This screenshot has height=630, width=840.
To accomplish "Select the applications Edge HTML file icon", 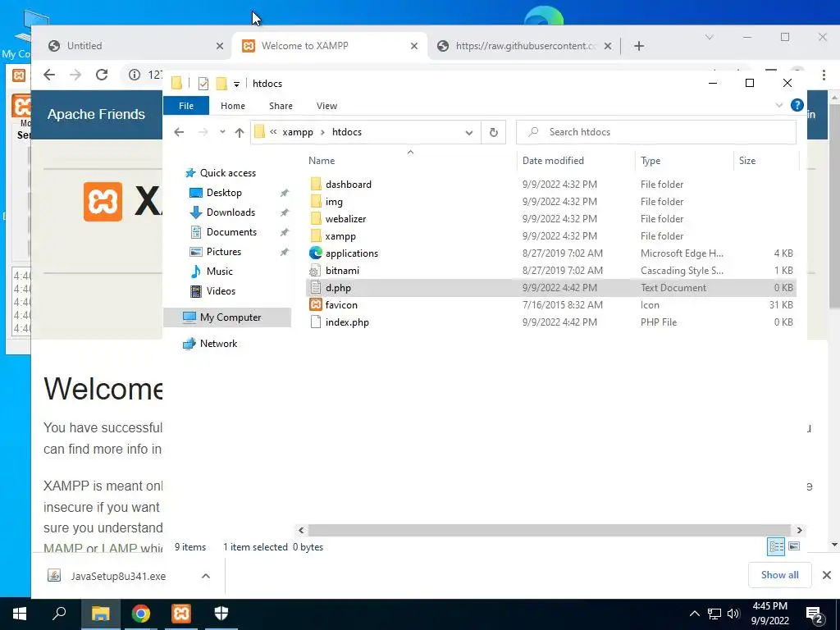I will pyautogui.click(x=316, y=253).
